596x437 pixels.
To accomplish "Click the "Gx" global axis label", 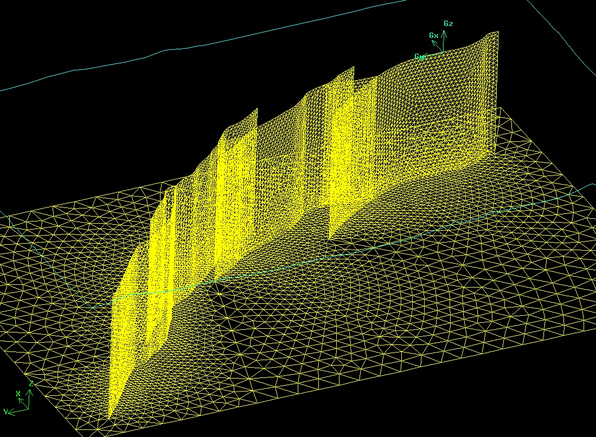I will click(x=434, y=35).
